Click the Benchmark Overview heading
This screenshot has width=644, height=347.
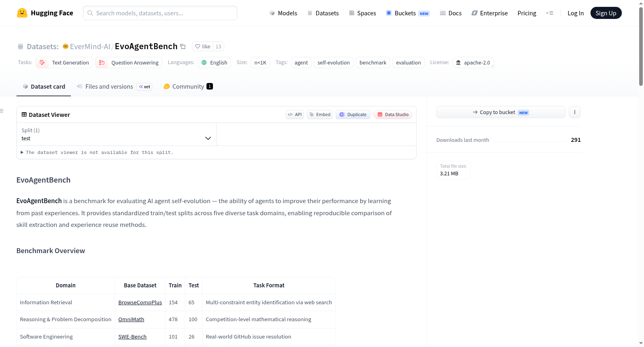pyautogui.click(x=51, y=251)
